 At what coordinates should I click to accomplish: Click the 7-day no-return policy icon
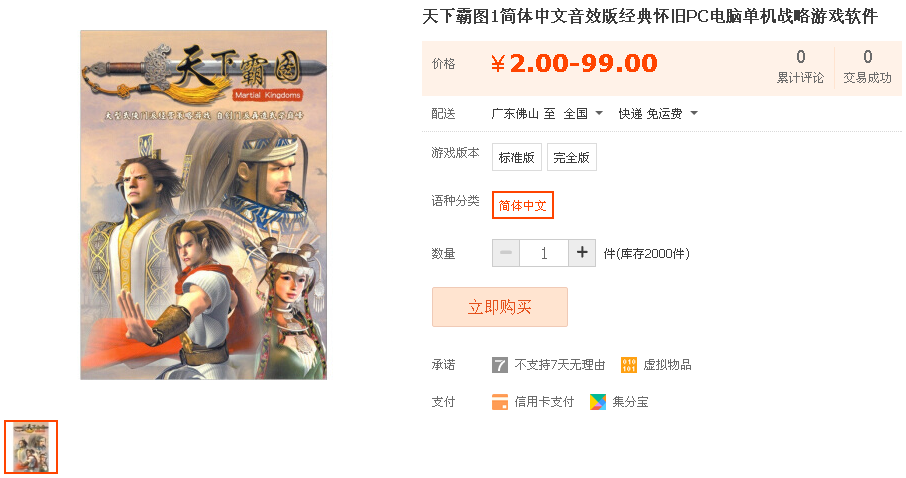[x=500, y=365]
